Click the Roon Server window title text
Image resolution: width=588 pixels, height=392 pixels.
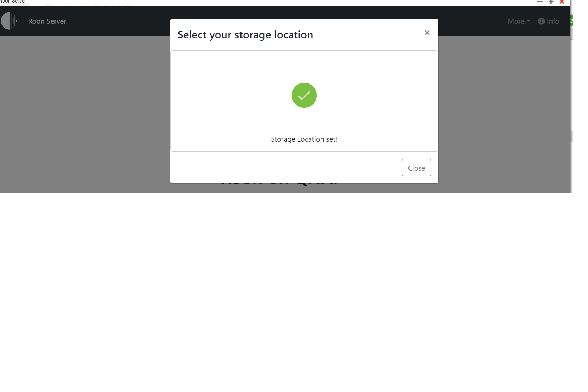pos(13,1)
